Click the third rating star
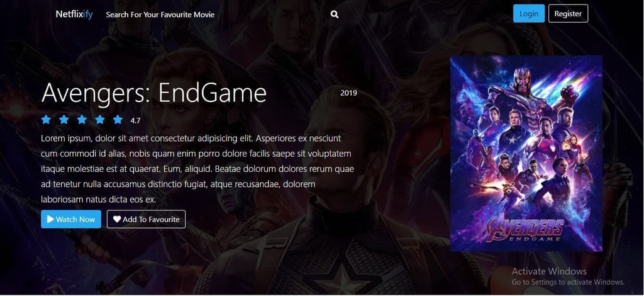 [82, 120]
